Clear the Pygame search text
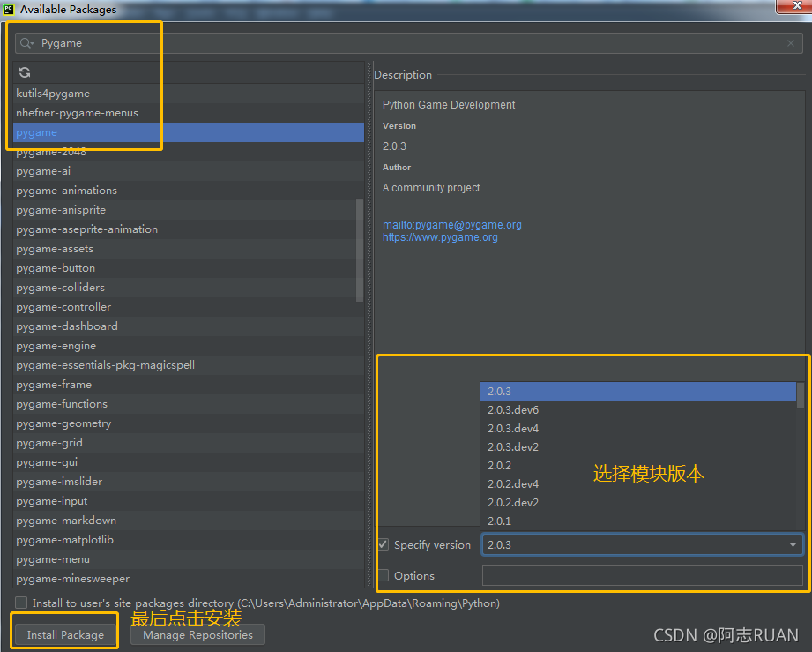The width and height of the screenshot is (812, 652). [790, 43]
